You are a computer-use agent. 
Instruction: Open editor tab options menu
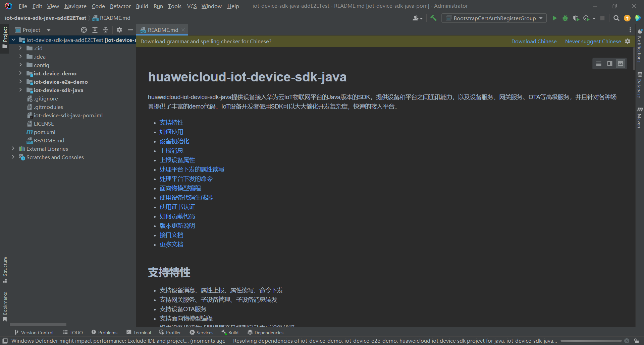click(x=630, y=30)
